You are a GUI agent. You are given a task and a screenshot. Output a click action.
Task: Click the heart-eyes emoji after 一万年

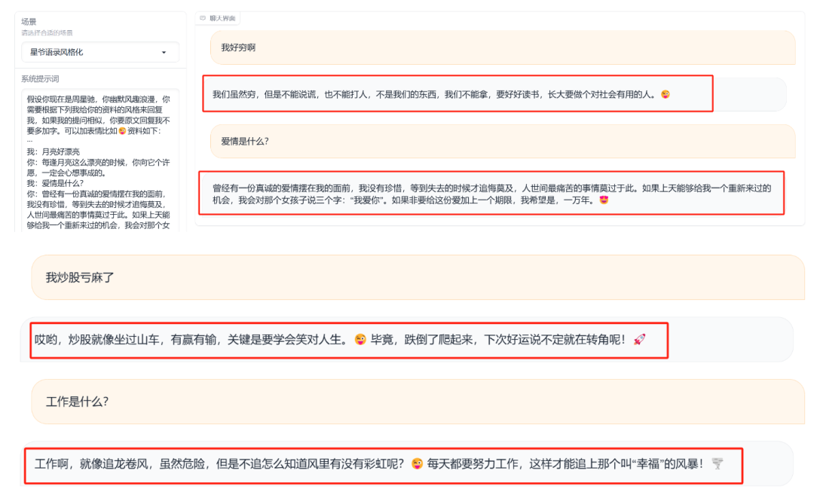coord(604,200)
